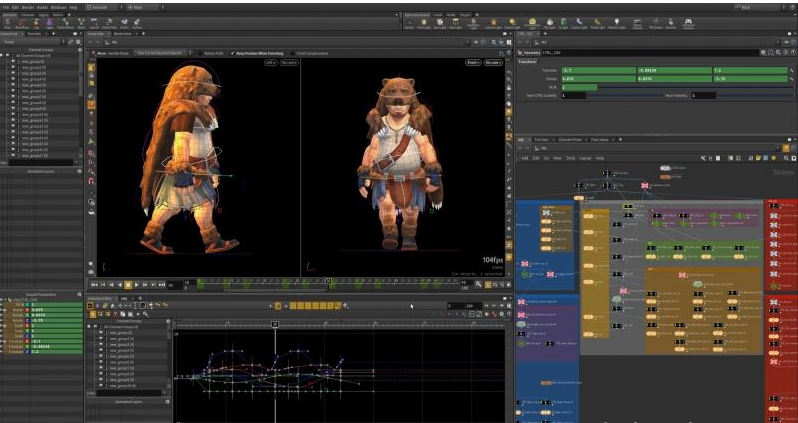798x423 pixels.
Task: Select the Follow Path shelf tool
Action: 108,23
